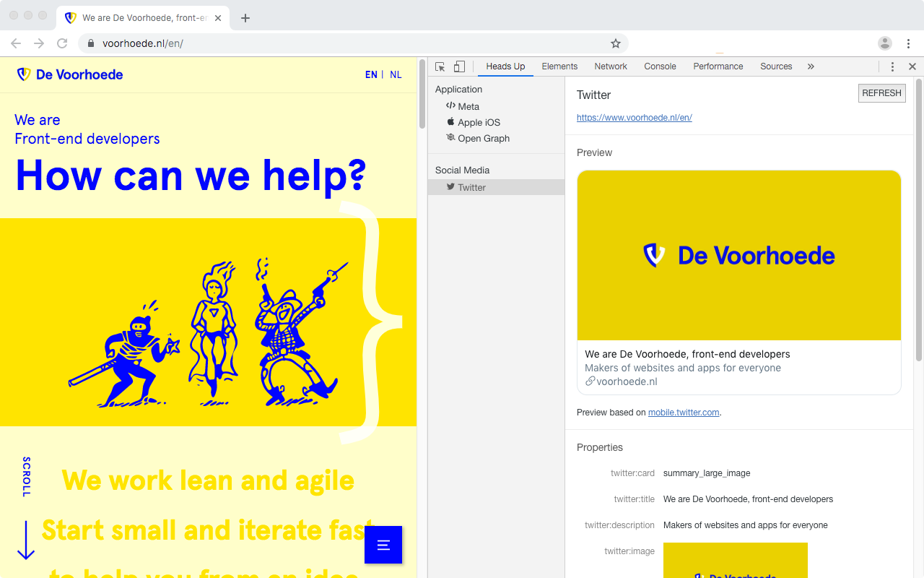This screenshot has height=578, width=924.
Task: Click the twitter:title value text
Action: click(748, 499)
